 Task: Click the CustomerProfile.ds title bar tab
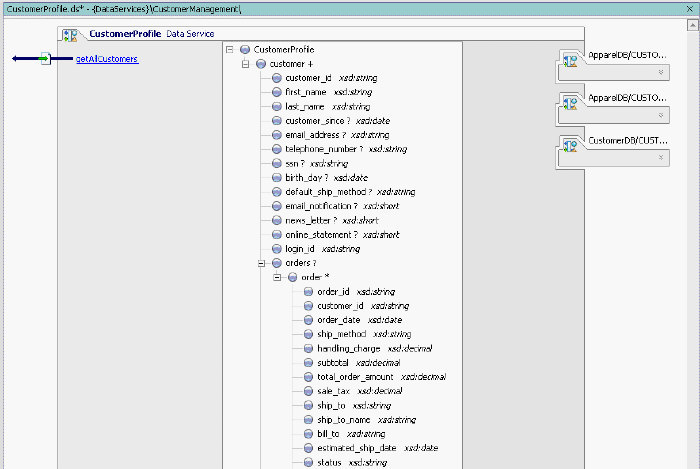pos(124,9)
